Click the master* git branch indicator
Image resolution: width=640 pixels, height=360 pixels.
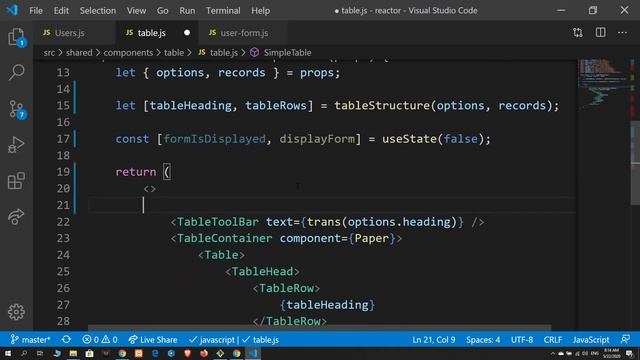coord(31,340)
